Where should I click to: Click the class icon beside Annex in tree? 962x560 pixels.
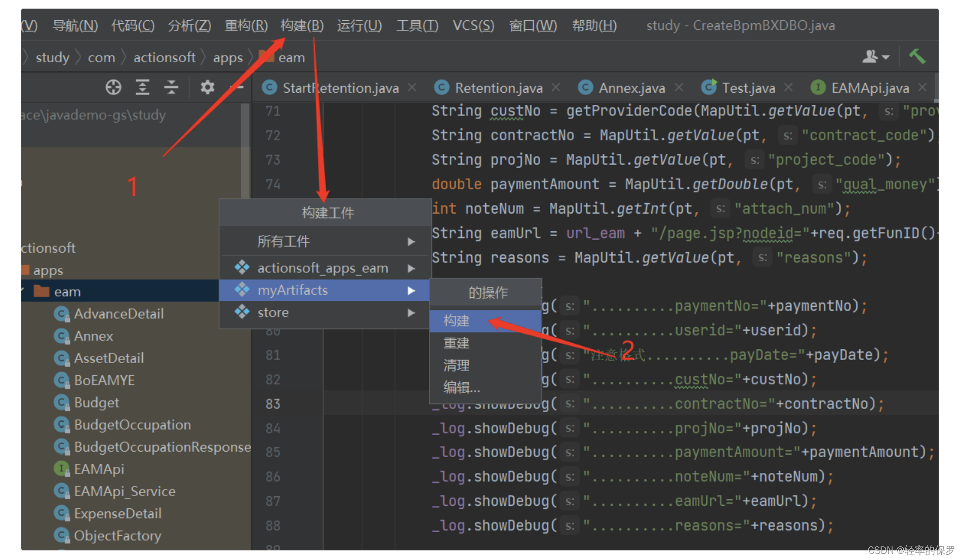coord(62,336)
